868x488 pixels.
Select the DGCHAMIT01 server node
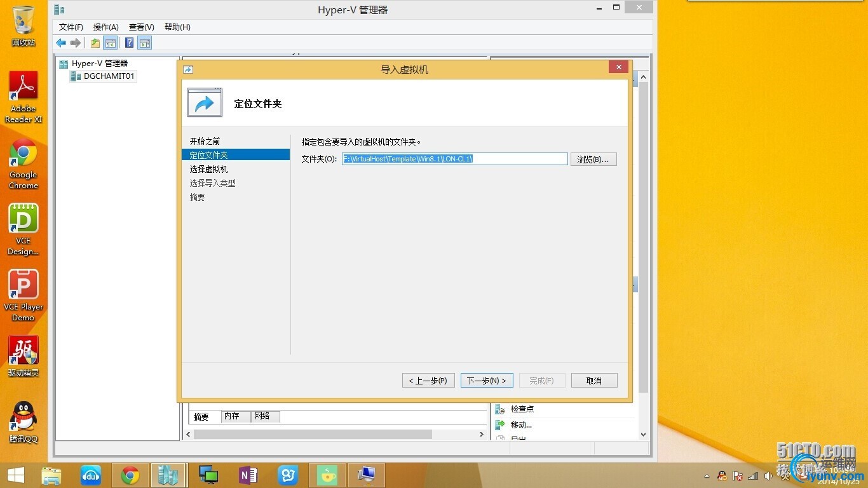109,76
